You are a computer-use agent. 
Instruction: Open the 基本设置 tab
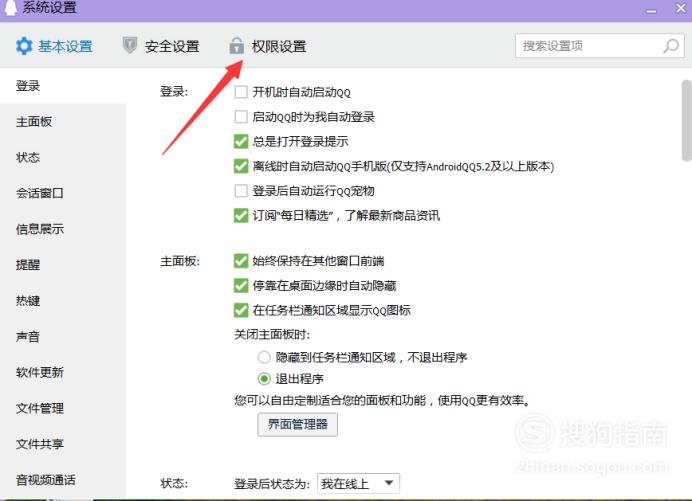coord(54,46)
